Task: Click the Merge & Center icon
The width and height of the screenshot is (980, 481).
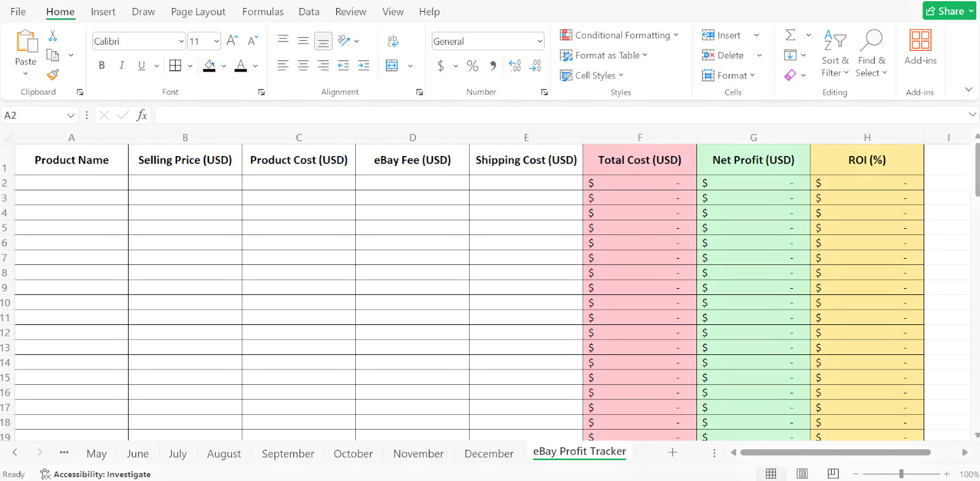Action: pos(392,65)
